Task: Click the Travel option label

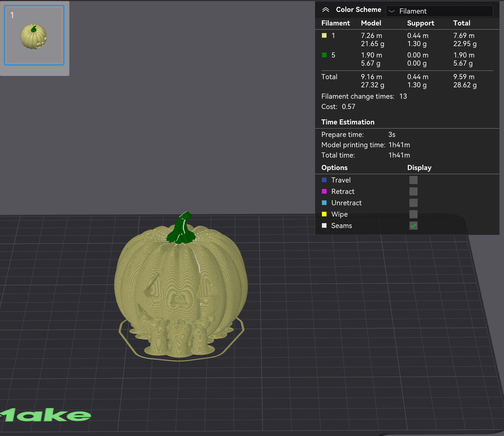Action: 341,180
